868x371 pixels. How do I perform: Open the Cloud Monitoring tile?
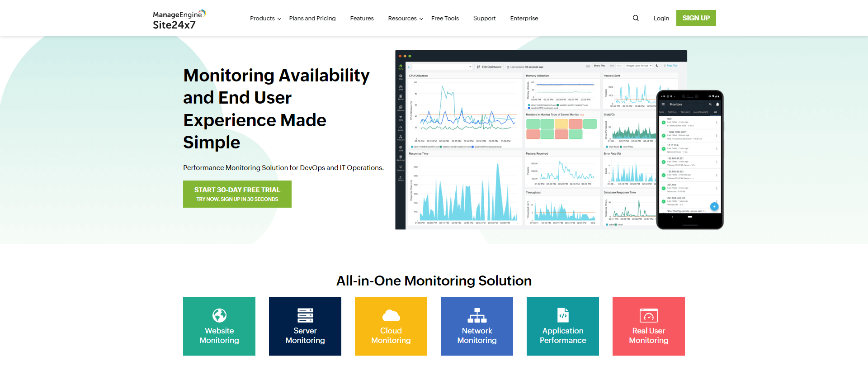tap(391, 326)
